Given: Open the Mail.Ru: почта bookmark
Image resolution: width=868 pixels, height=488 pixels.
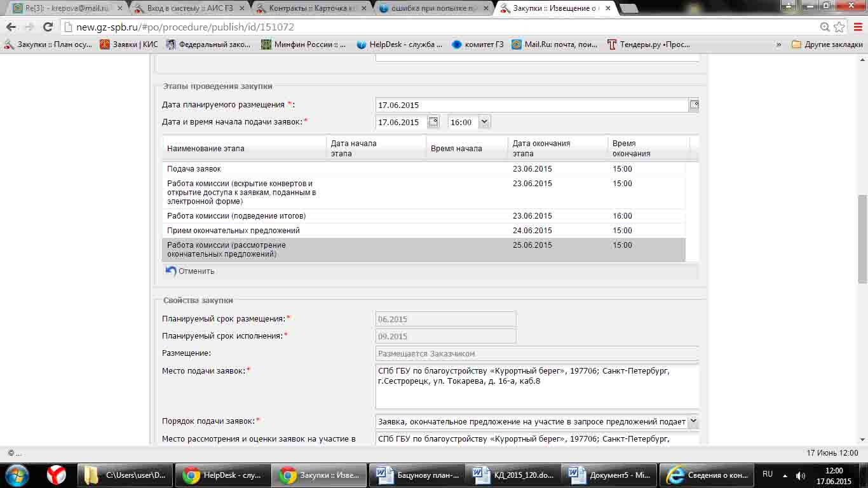Looking at the screenshot, I should [x=555, y=44].
